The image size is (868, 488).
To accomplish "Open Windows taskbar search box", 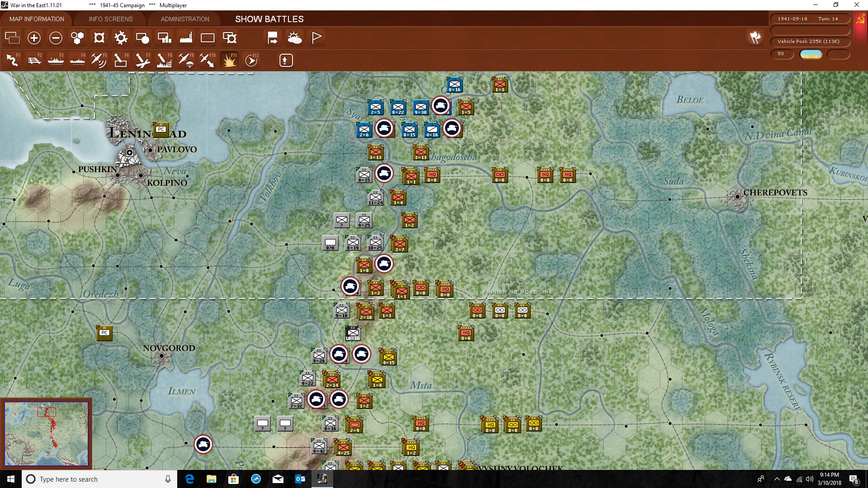I will point(99,479).
